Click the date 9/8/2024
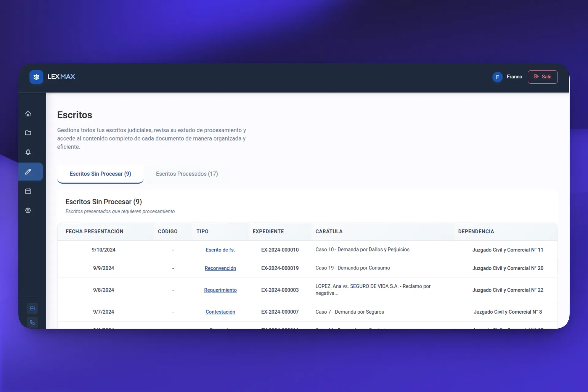588x392 pixels. (104, 290)
